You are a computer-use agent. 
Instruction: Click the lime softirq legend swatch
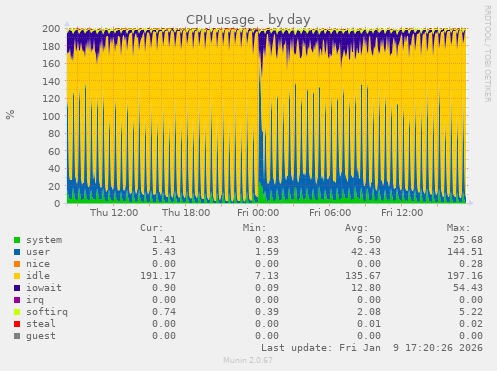[17, 312]
